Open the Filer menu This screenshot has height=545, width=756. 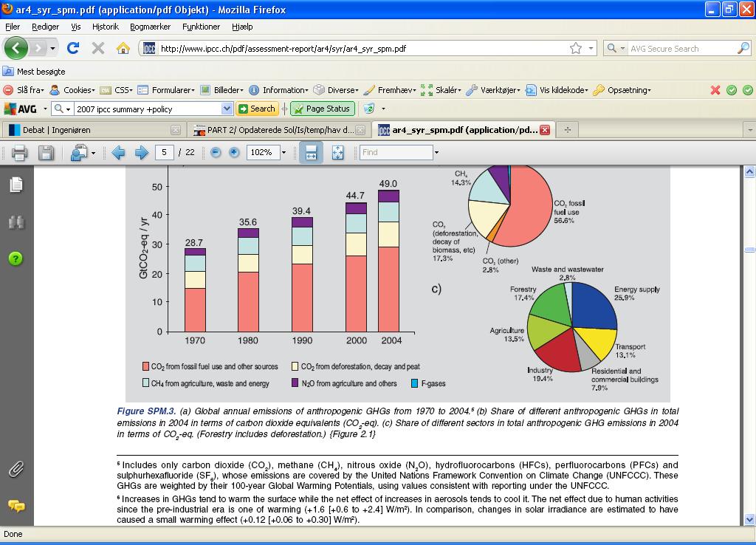(13, 27)
